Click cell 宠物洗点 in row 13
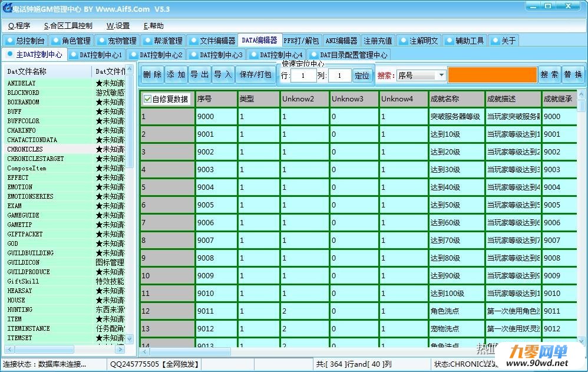Screen dimensions: 588x372 [x=456, y=329]
